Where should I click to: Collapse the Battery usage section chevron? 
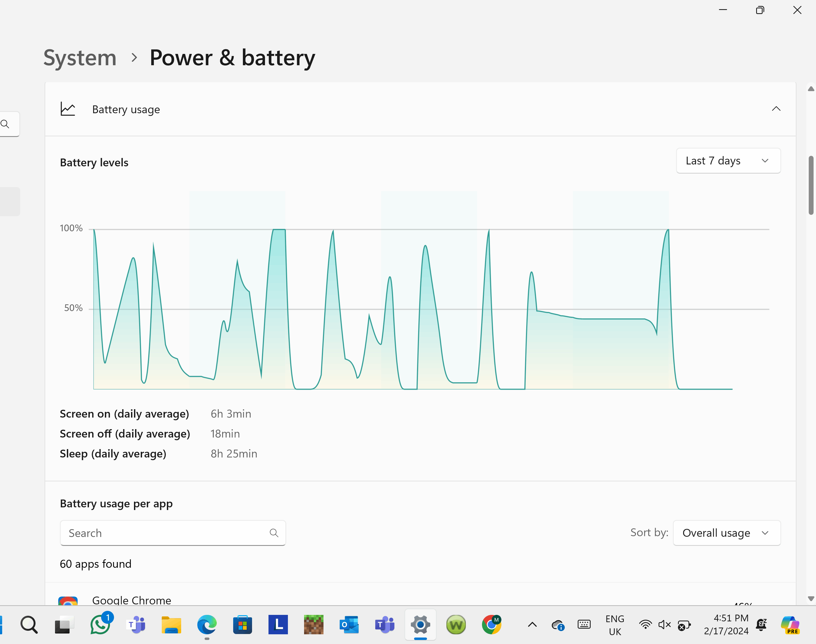pyautogui.click(x=776, y=109)
